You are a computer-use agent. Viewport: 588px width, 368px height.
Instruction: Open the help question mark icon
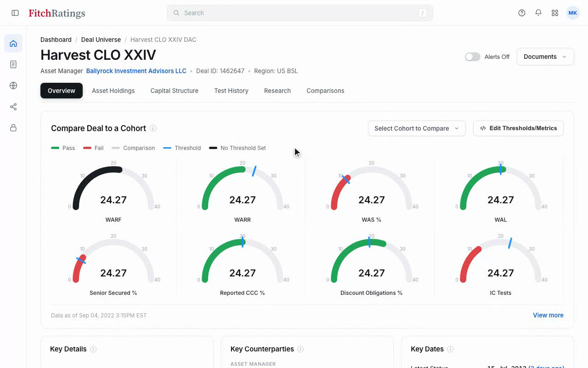[522, 13]
